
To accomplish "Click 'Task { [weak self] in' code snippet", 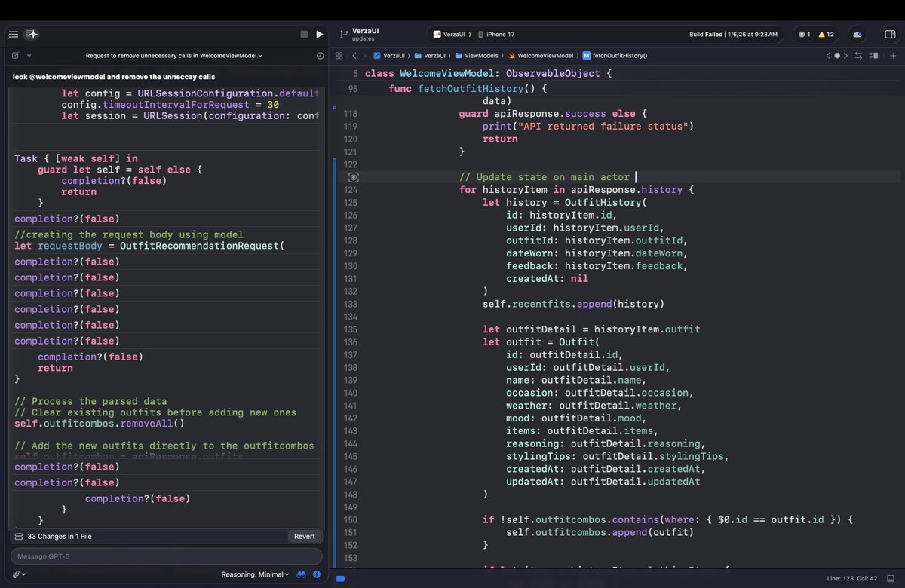I will click(x=76, y=158).
